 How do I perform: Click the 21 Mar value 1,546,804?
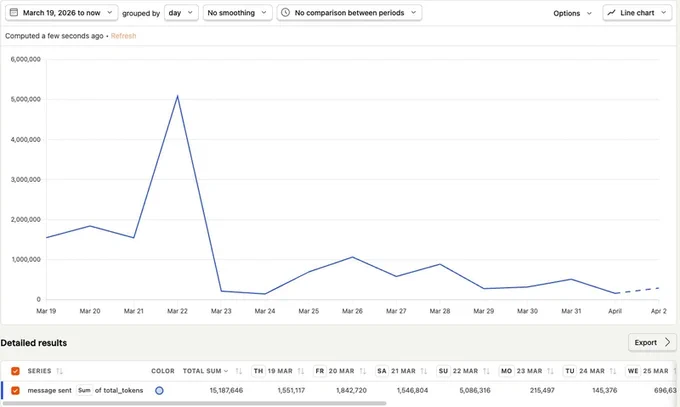coord(412,391)
